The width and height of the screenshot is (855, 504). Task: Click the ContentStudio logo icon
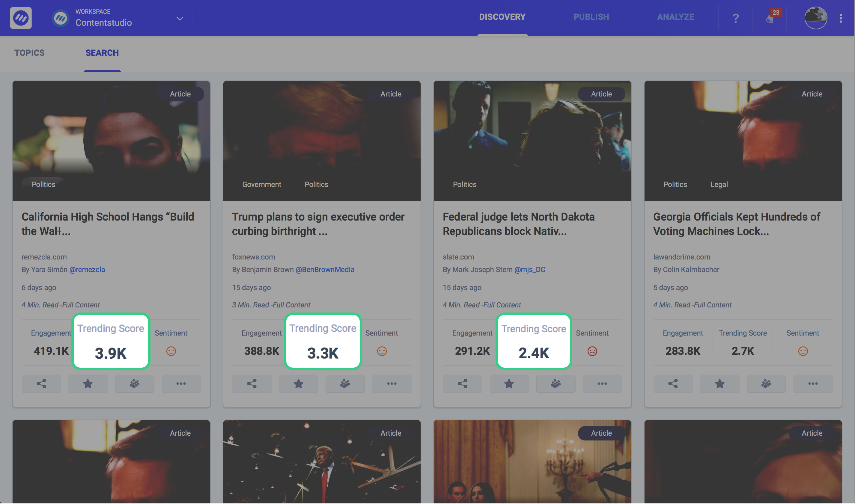point(21,18)
